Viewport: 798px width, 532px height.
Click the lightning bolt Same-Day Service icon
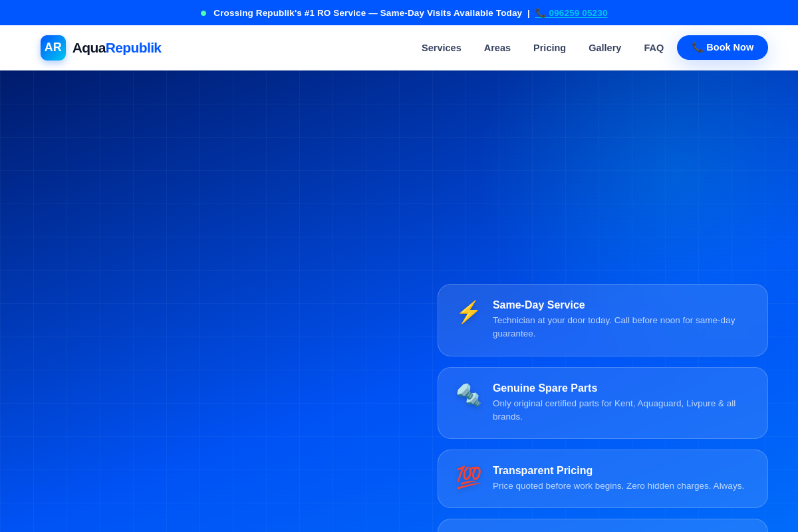pyautogui.click(x=469, y=312)
